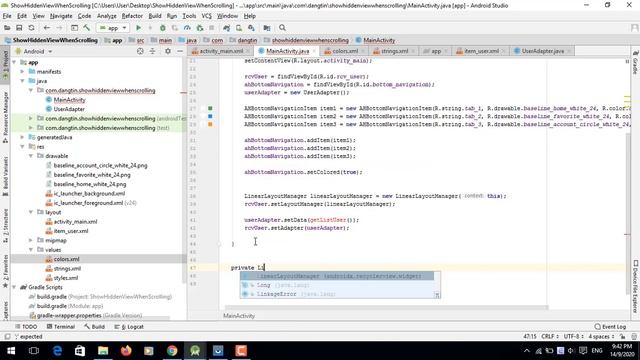640x360 pixels.
Task: Switch to the colors.xml editor tab
Action: click(x=344, y=51)
